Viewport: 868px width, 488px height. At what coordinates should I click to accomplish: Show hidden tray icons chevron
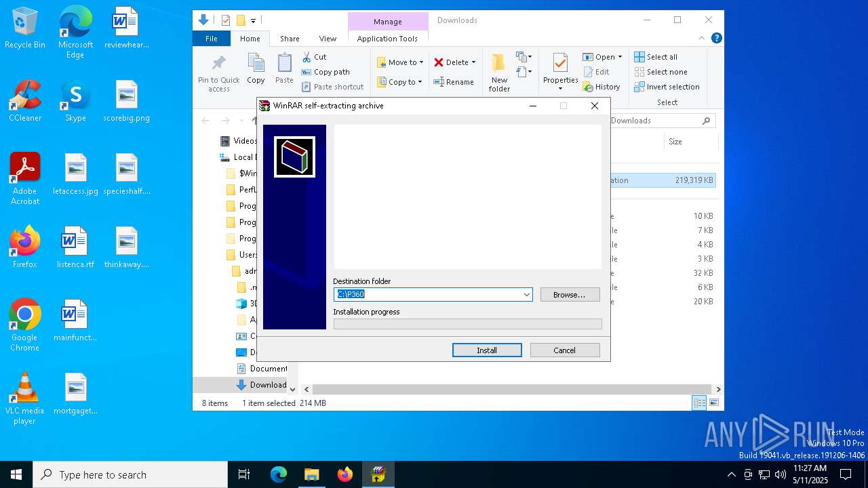731,474
